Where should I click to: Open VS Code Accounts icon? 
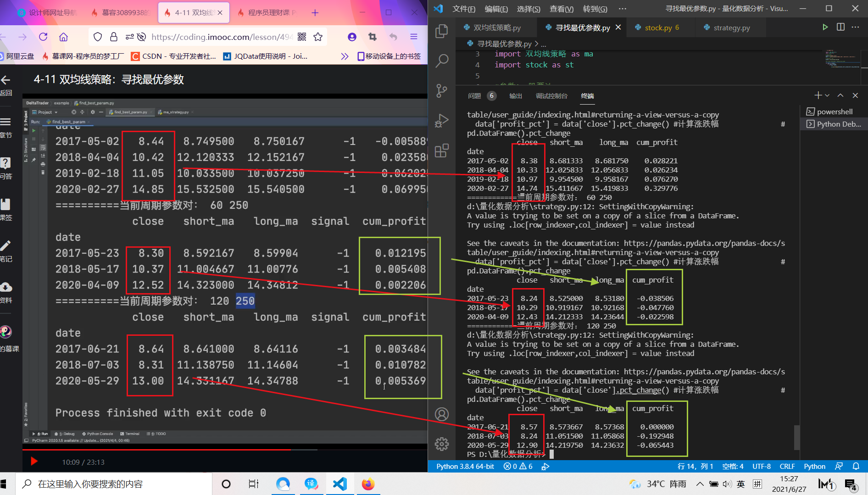point(442,414)
